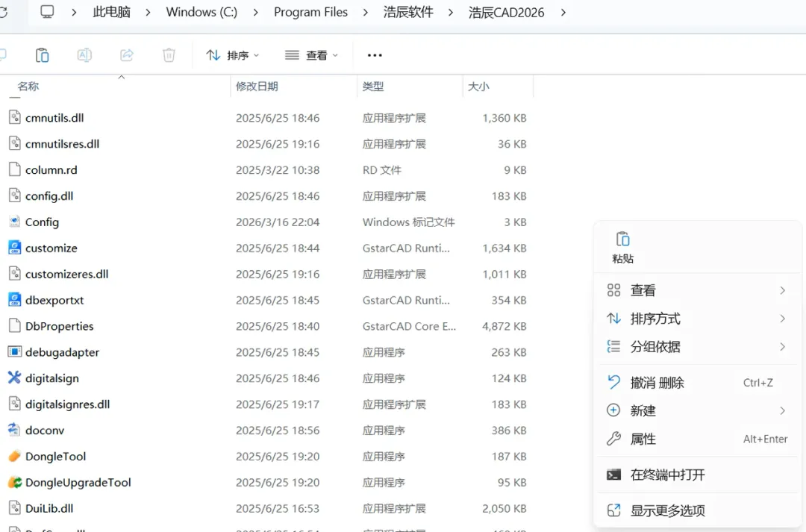This screenshot has width=806, height=532.
Task: Select the dbexportxt GstarCAD icon
Action: [14, 300]
